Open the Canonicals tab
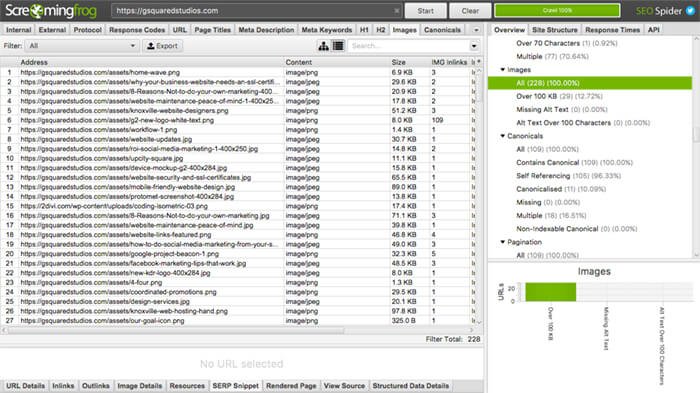This screenshot has width=700, height=393. pyautogui.click(x=442, y=30)
